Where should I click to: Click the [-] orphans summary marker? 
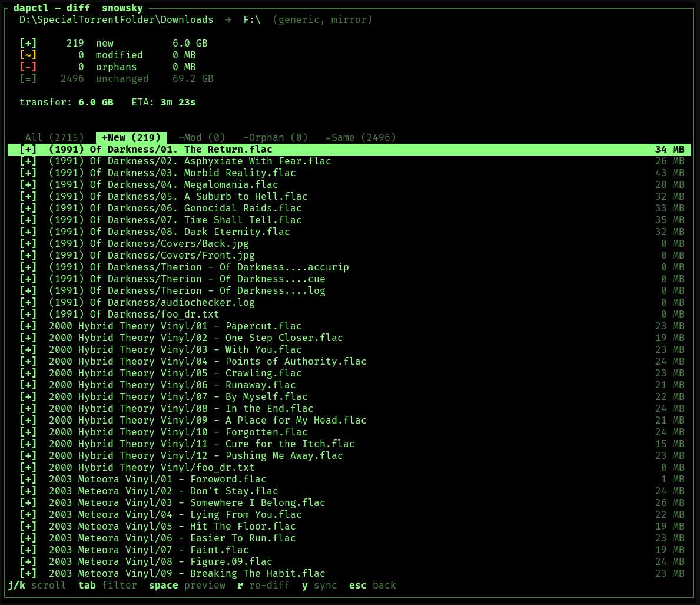[28, 67]
